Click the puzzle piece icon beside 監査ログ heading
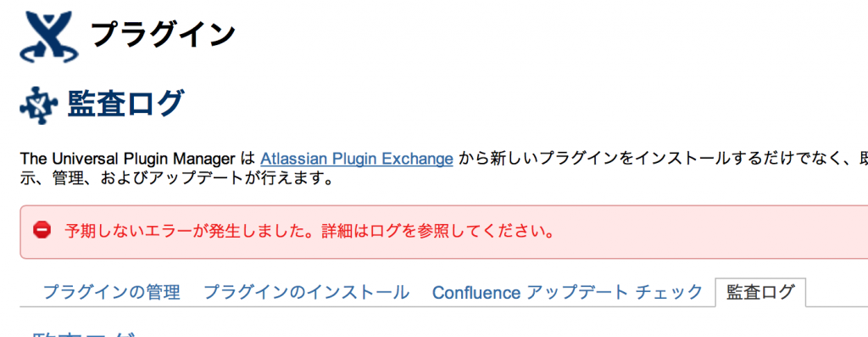This screenshot has width=868, height=337. (x=39, y=104)
